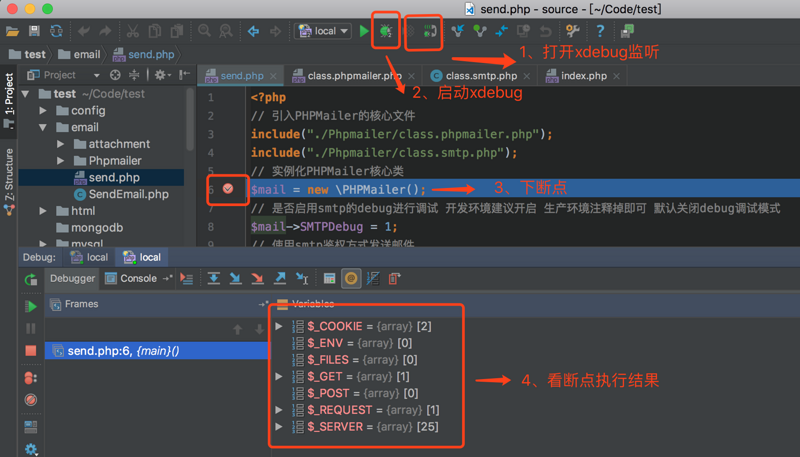Select the send.php:6 {main}() stack frame

pos(123,351)
